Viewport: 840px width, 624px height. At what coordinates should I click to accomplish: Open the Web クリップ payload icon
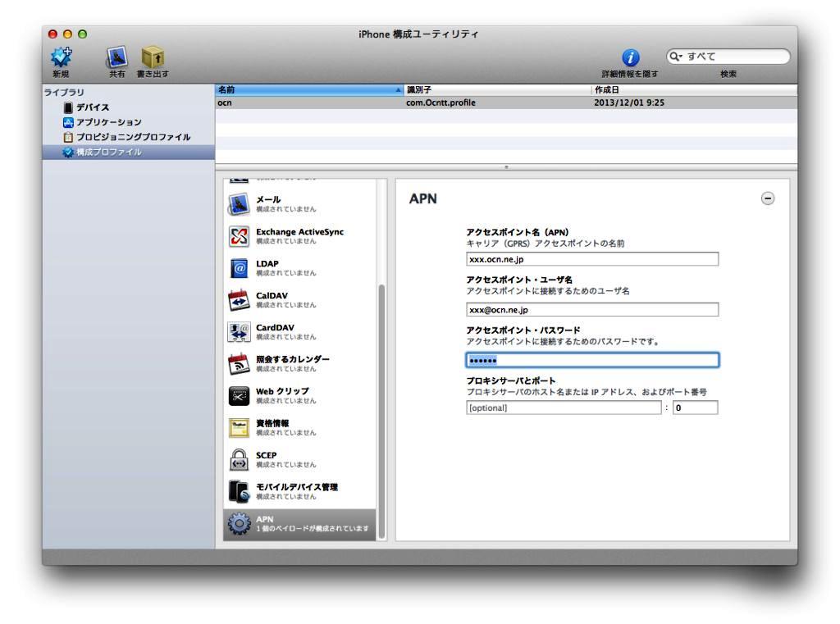click(239, 396)
